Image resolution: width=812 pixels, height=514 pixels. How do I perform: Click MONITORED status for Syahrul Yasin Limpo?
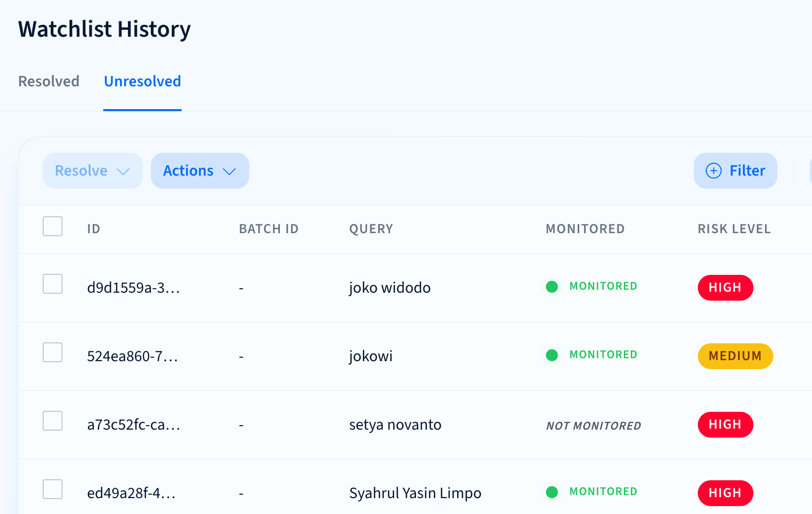tap(592, 492)
